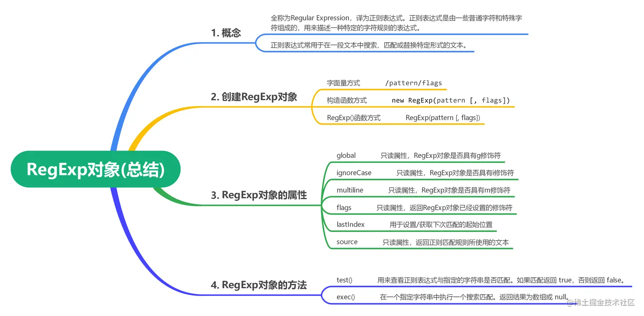
Task: Click the 构造函数方式 label
Action: point(347,100)
